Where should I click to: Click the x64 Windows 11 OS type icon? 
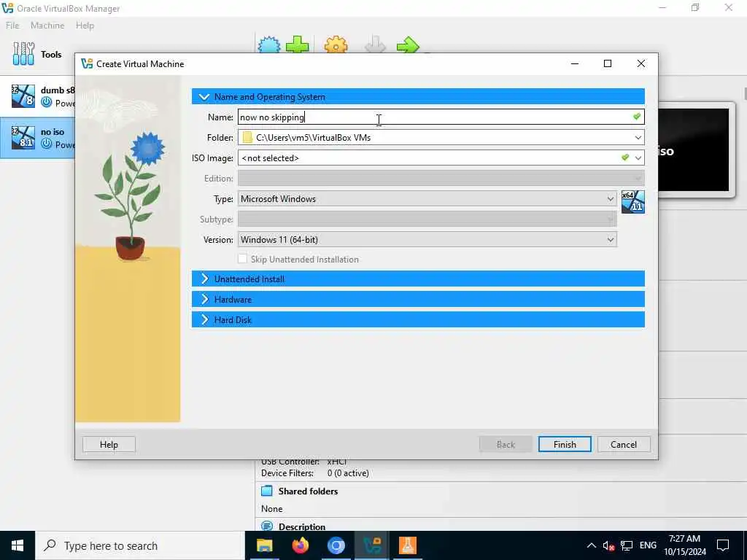[x=632, y=201]
